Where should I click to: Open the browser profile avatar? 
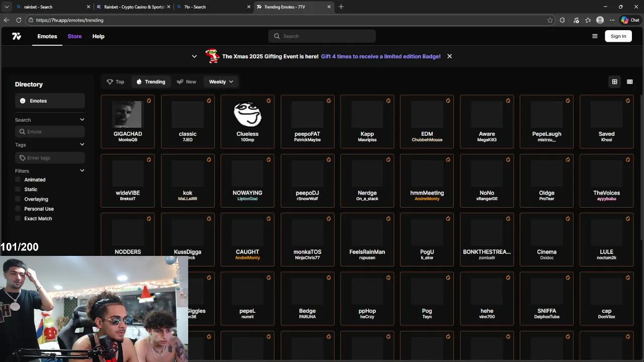[x=600, y=20]
